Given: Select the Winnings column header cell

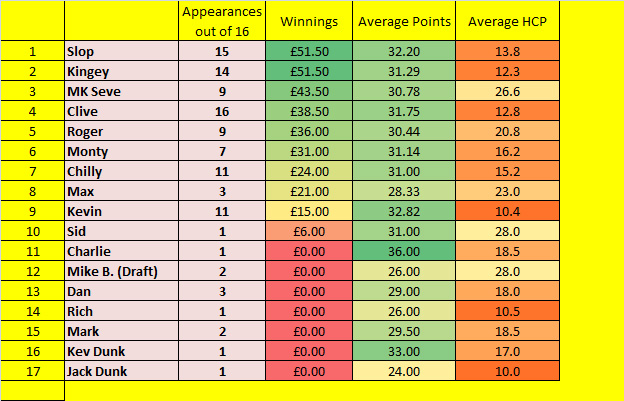Looking at the screenshot, I should click(x=309, y=21).
